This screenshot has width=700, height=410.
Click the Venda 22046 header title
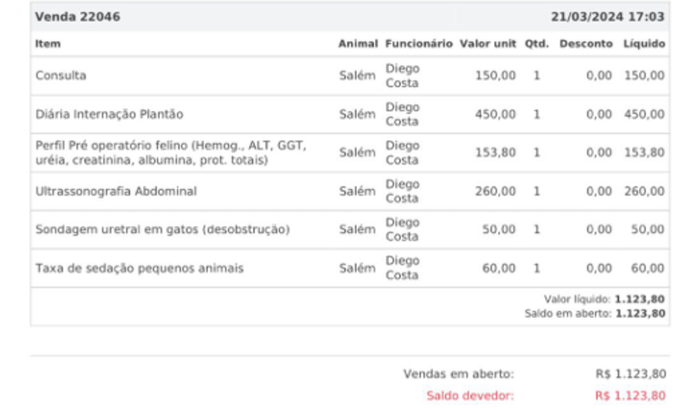pos(71,17)
